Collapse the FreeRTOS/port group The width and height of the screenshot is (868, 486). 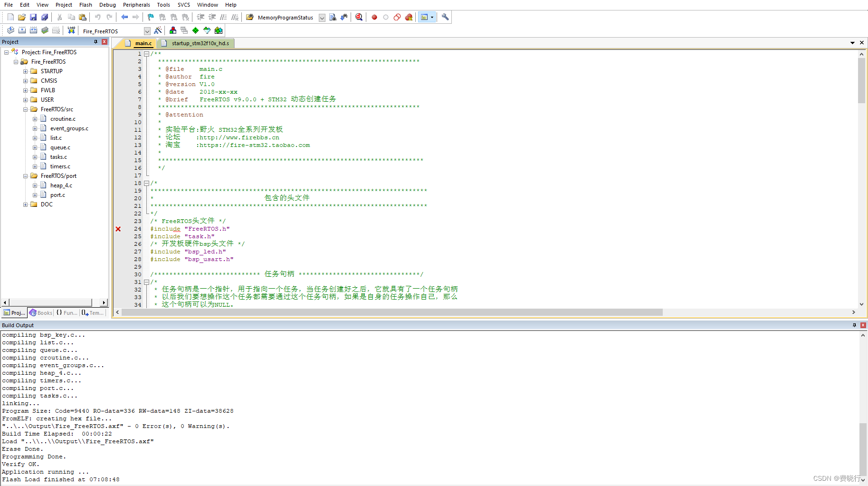click(25, 176)
